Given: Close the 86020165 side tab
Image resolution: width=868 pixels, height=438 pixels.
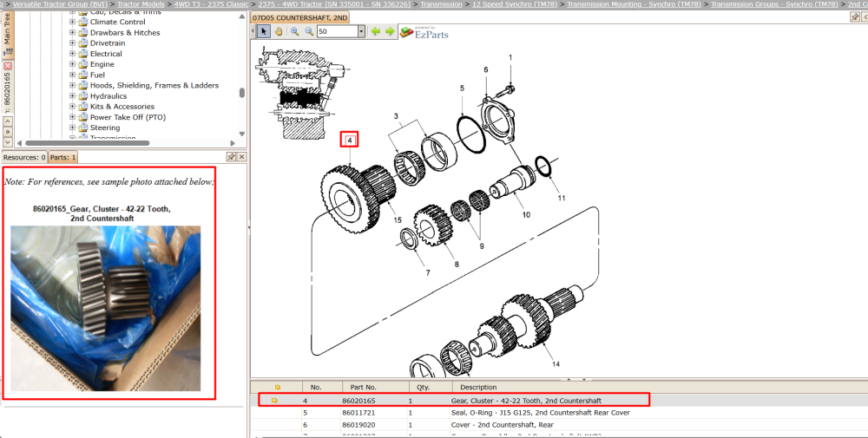Looking at the screenshot, I should tap(8, 65).
